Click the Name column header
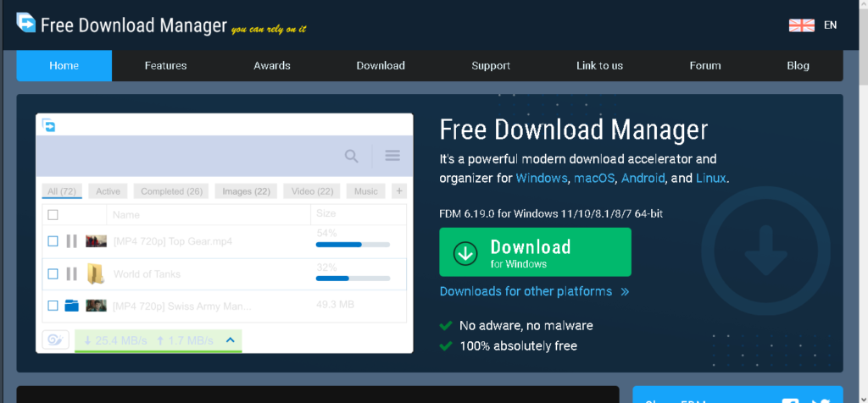This screenshot has height=403, width=868. tap(126, 214)
